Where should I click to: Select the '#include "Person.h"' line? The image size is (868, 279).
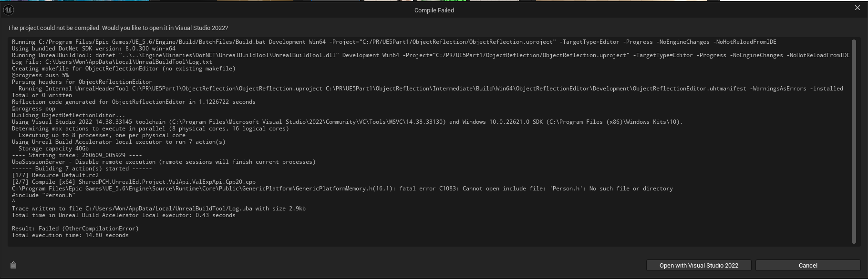point(43,195)
